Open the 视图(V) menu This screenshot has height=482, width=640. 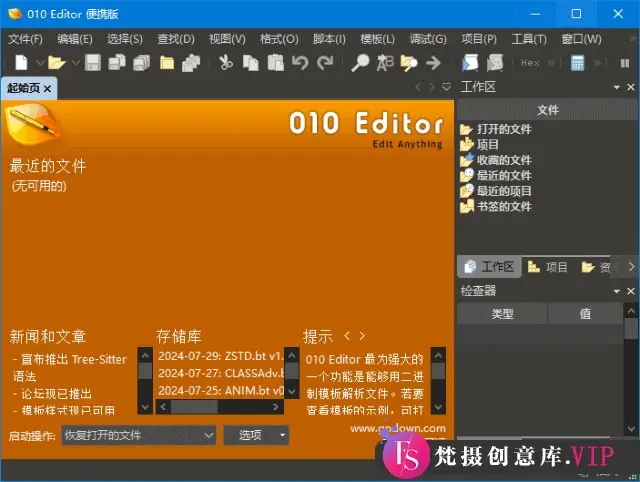pyautogui.click(x=227, y=39)
